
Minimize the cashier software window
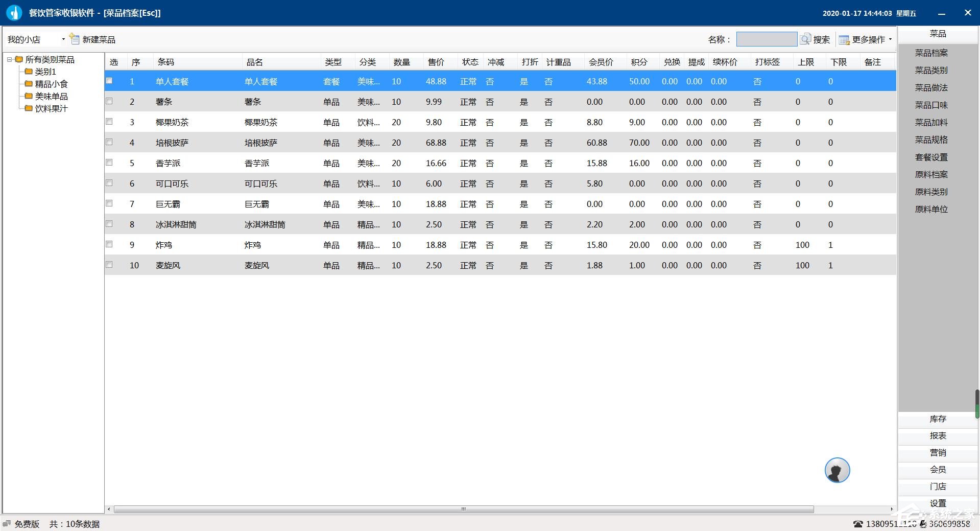[942, 13]
